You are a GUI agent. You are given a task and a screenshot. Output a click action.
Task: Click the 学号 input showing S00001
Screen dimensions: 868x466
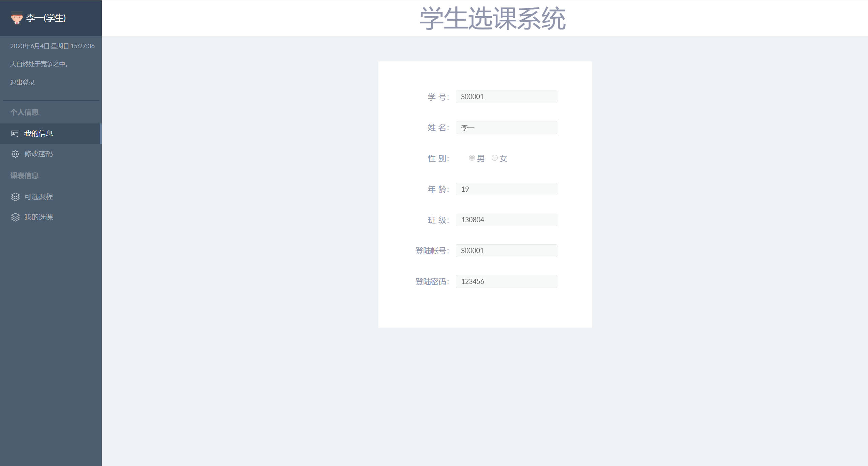pyautogui.click(x=506, y=97)
